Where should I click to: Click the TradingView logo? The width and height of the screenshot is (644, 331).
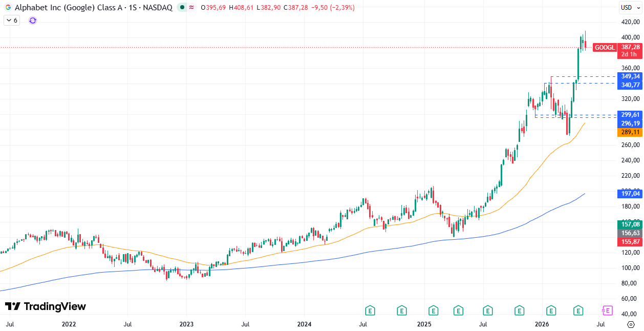click(x=46, y=306)
